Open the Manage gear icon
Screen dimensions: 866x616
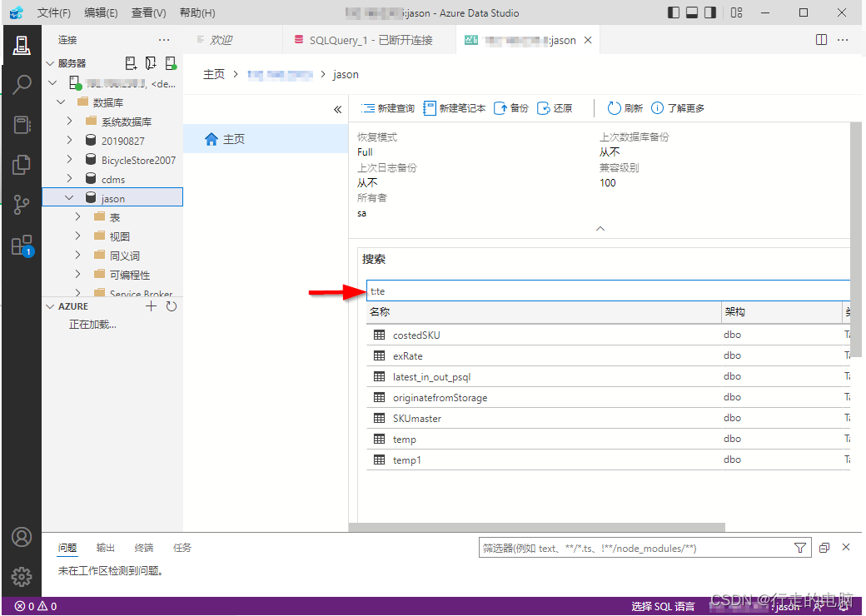(x=22, y=577)
